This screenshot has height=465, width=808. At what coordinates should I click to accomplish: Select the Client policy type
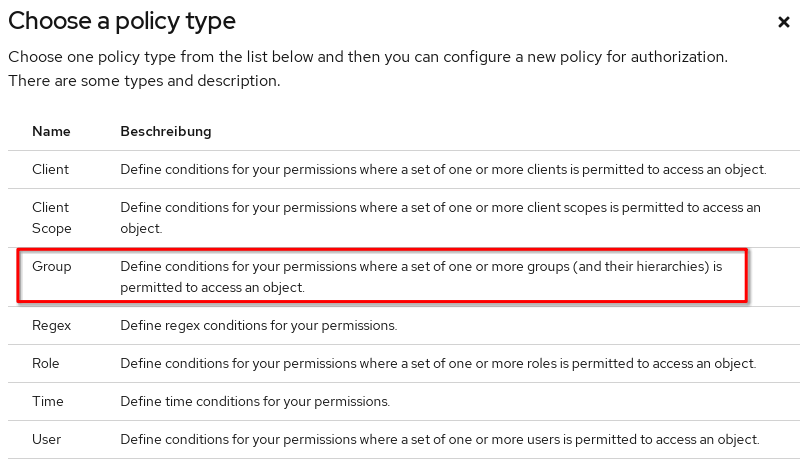pos(50,169)
